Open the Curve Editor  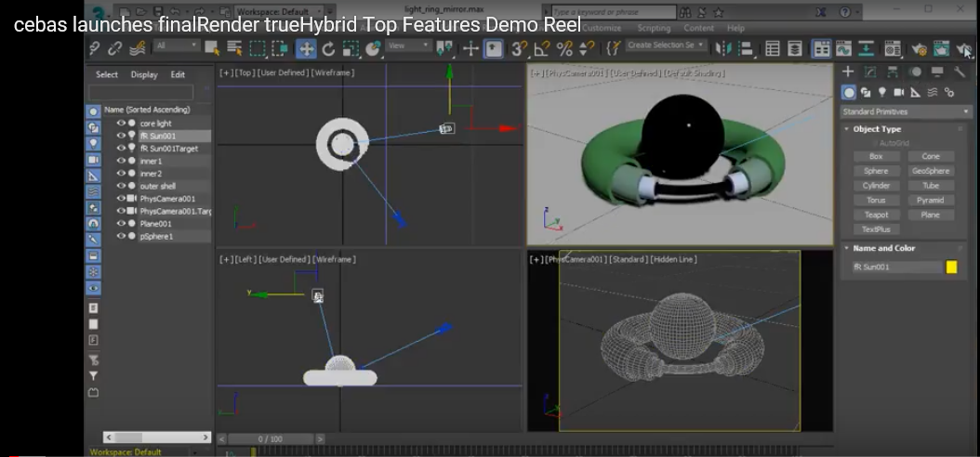(x=843, y=48)
